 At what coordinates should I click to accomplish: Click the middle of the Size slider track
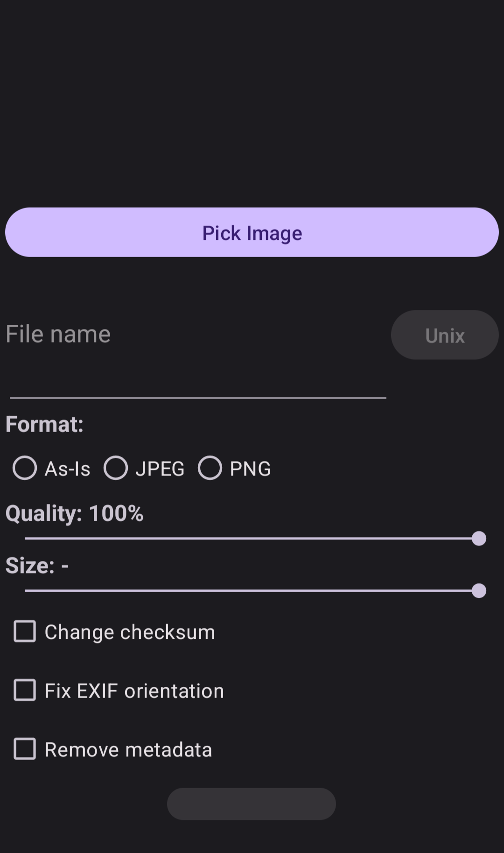tap(252, 591)
